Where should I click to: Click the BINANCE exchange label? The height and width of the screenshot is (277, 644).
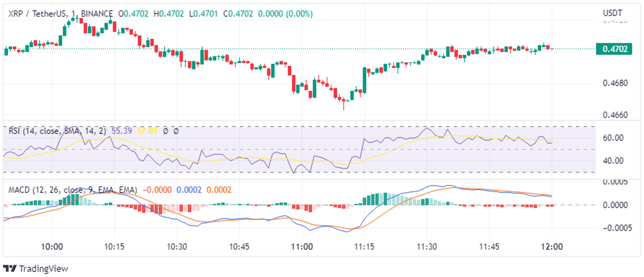(x=97, y=14)
